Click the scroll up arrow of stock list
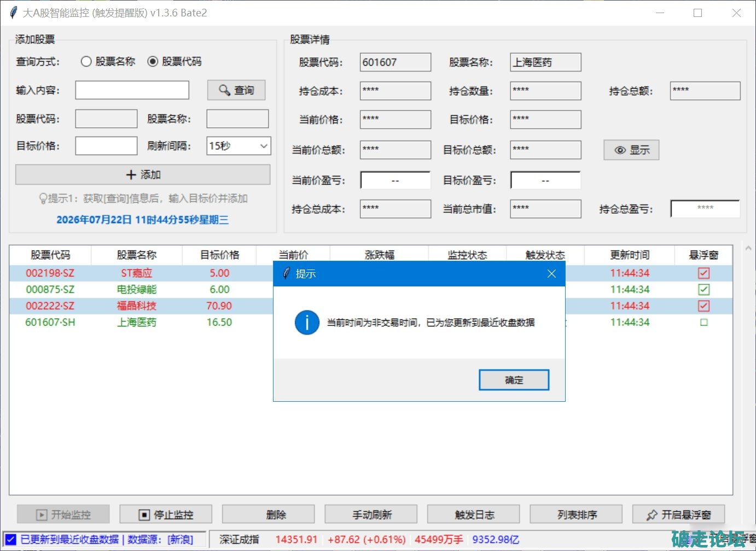756x551 pixels. coord(748,248)
